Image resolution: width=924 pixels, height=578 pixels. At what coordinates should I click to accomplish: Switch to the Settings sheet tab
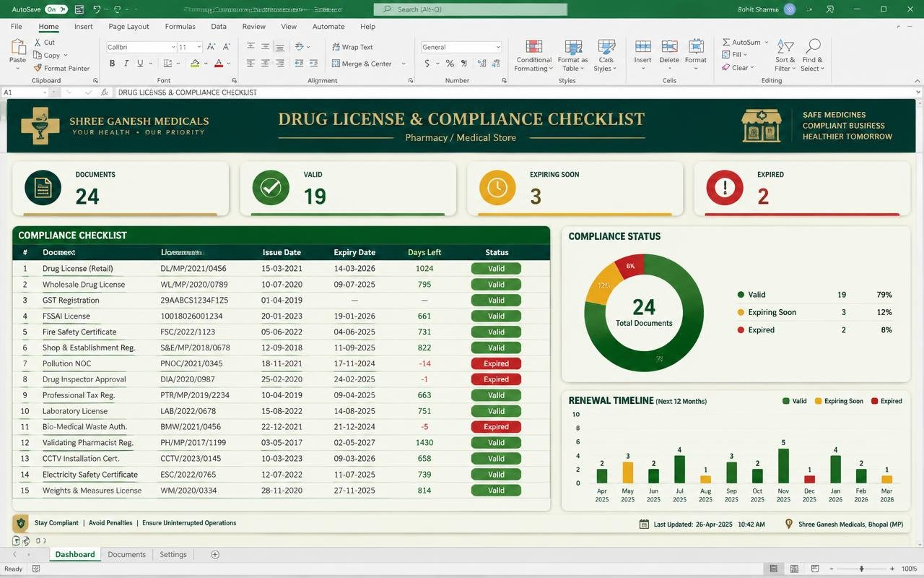173,554
